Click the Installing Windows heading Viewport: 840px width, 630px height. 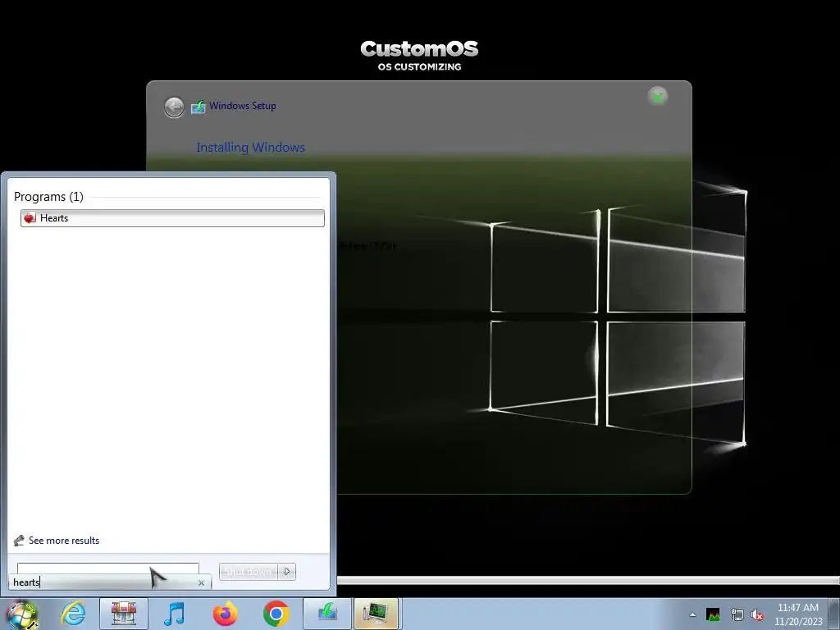[x=251, y=148]
